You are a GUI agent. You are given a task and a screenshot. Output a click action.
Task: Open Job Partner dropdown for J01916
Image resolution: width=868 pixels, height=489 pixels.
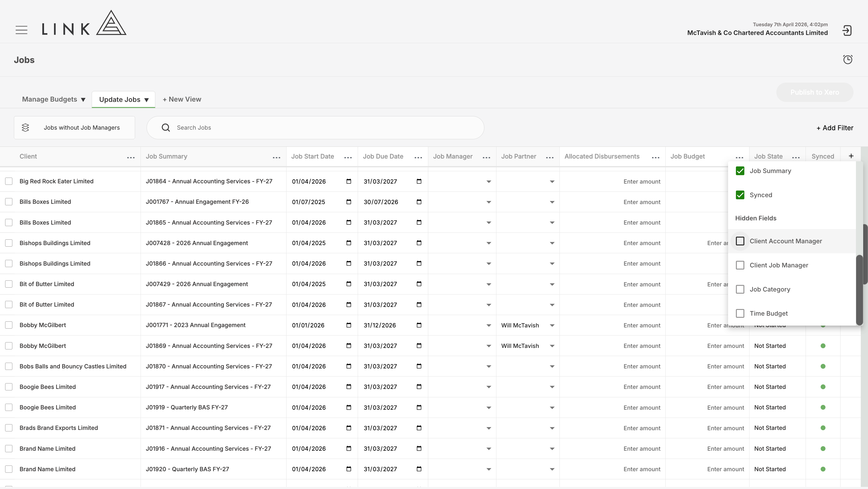(552, 449)
